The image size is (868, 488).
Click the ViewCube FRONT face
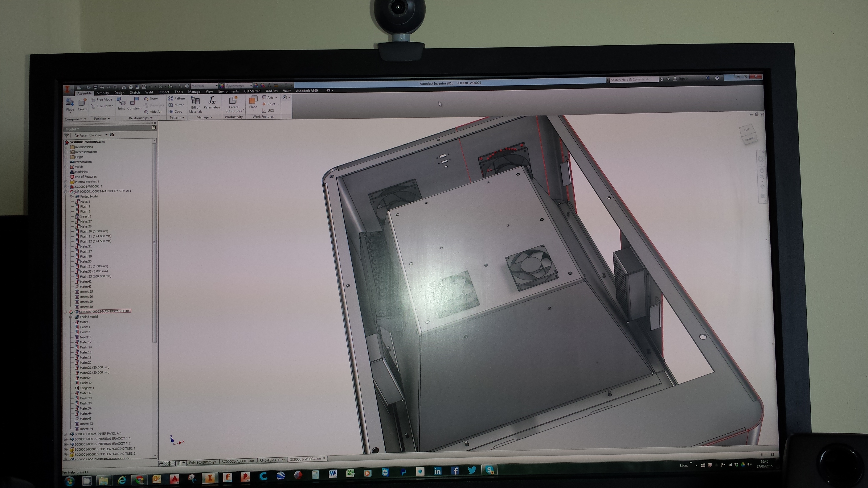point(750,139)
